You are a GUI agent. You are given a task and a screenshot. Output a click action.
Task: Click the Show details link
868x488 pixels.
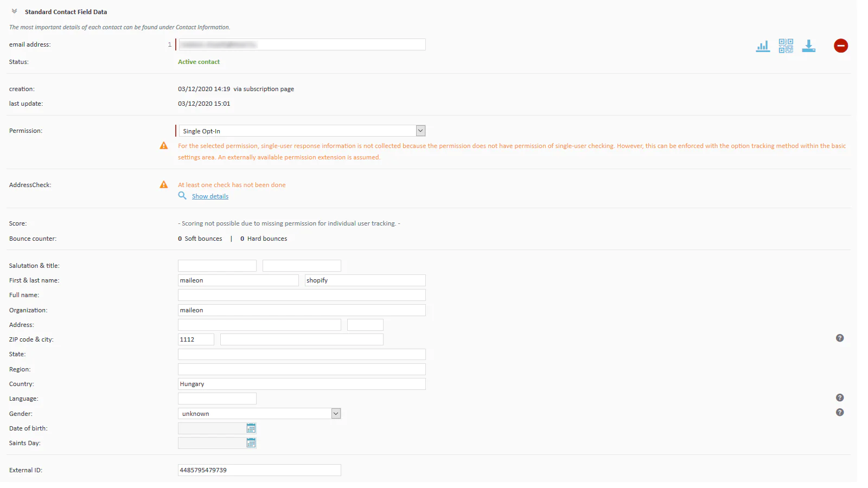[210, 196]
